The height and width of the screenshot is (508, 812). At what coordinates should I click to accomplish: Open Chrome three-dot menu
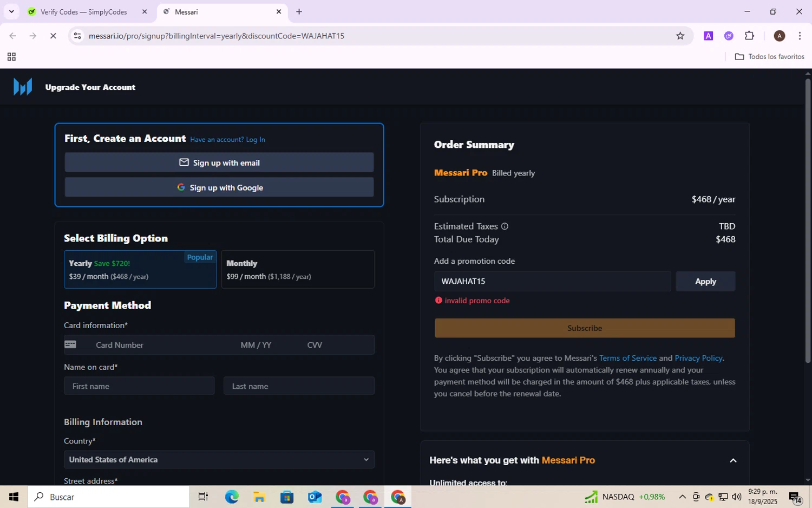(x=800, y=36)
